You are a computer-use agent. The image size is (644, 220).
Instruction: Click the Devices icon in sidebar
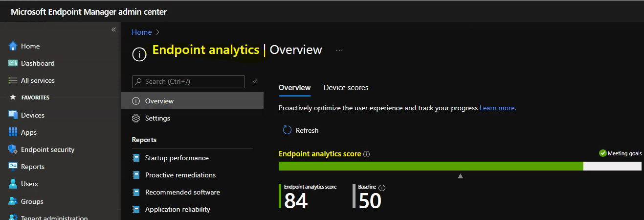(13, 115)
